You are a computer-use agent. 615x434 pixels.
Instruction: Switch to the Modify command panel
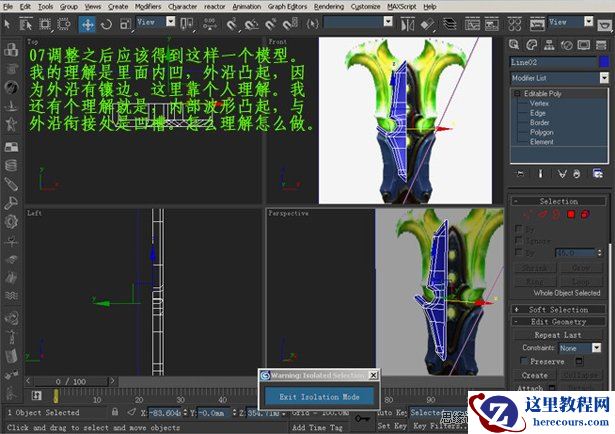pyautogui.click(x=531, y=45)
